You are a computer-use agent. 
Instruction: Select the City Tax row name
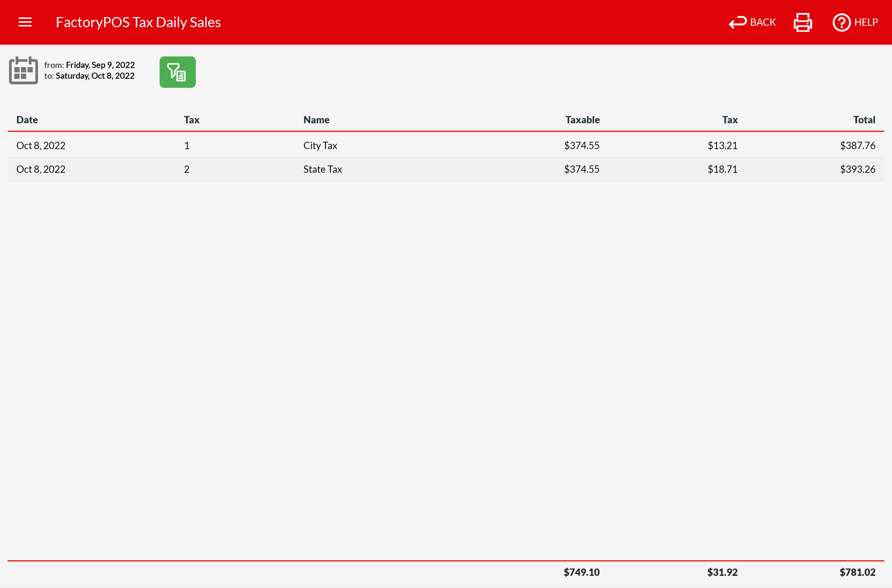(x=320, y=146)
